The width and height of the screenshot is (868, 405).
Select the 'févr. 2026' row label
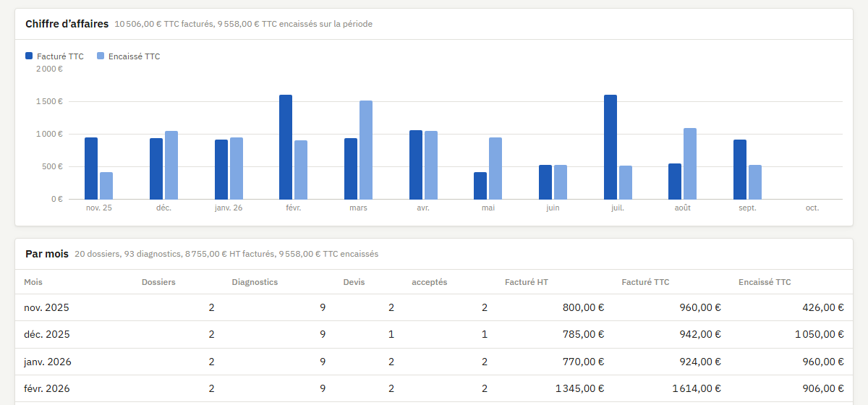(x=47, y=388)
